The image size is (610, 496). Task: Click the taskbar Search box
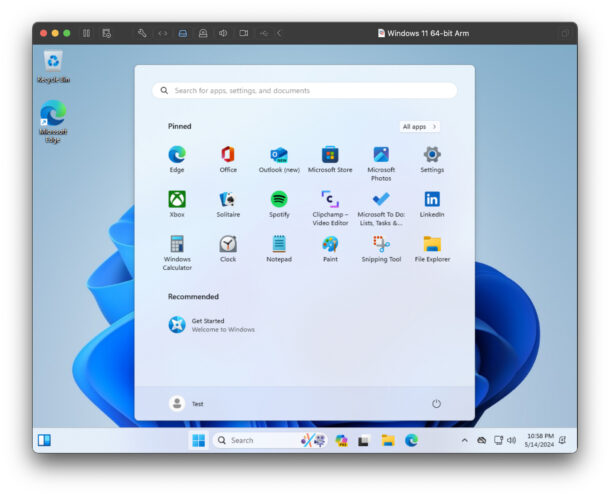coord(270,440)
